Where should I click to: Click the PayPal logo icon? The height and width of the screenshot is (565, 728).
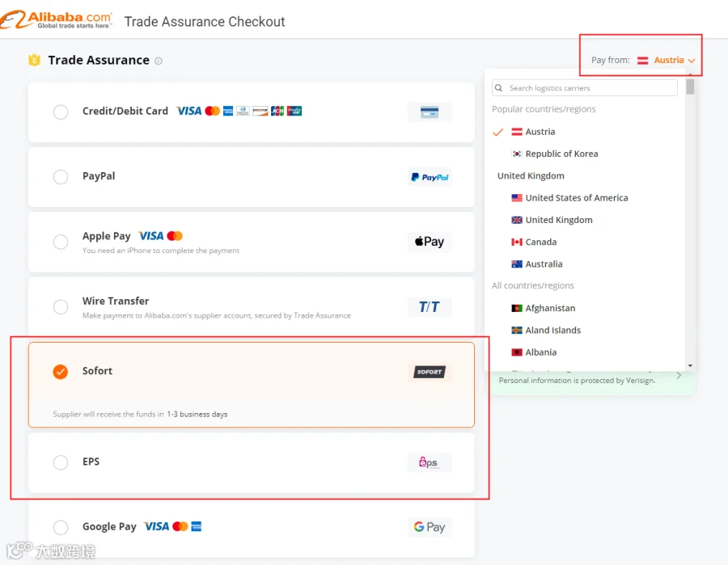point(430,177)
